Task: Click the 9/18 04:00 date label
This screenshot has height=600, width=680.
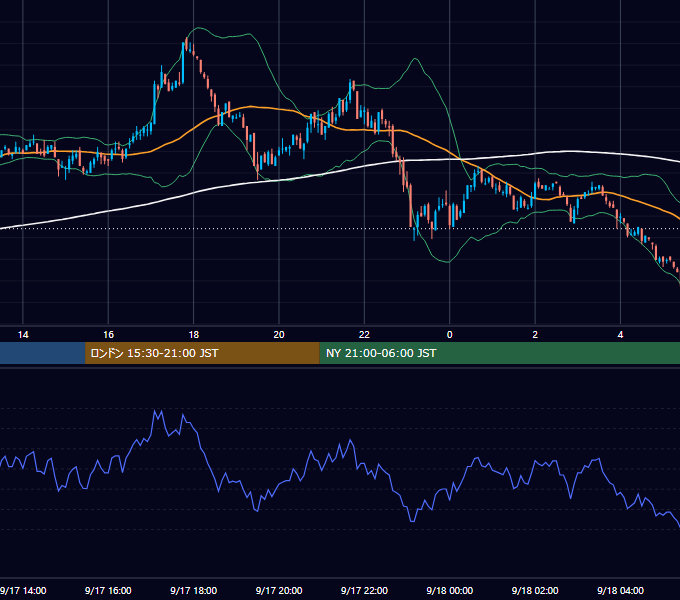Action: pyautogui.click(x=621, y=590)
